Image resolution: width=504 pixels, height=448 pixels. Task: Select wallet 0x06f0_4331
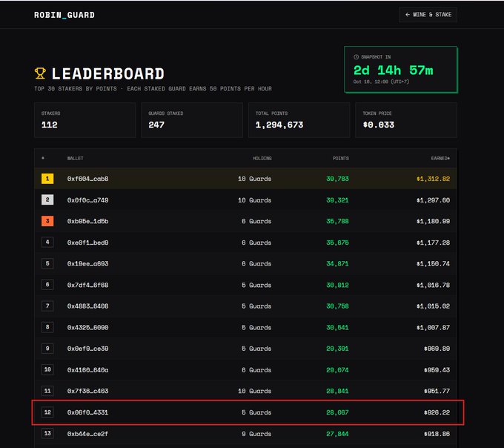click(87, 412)
